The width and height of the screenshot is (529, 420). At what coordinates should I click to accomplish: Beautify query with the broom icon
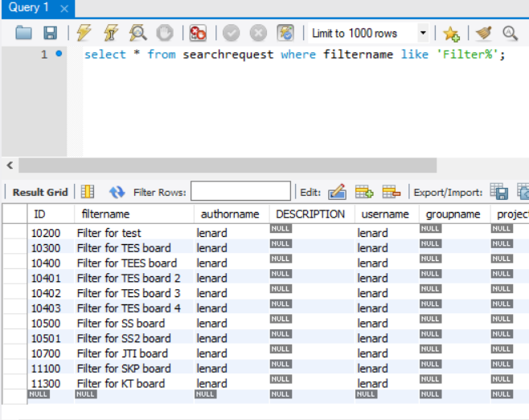tap(483, 33)
